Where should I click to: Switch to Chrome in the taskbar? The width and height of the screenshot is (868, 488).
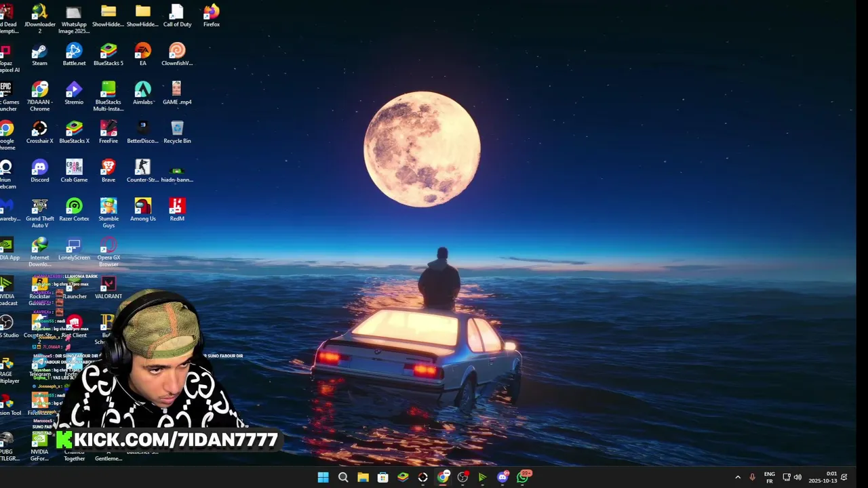point(443,477)
